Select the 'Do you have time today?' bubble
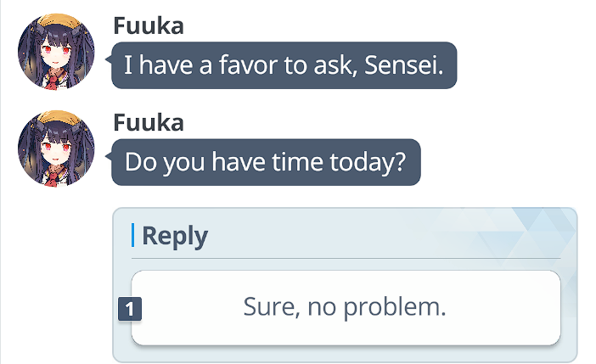The image size is (596, 364). click(266, 161)
